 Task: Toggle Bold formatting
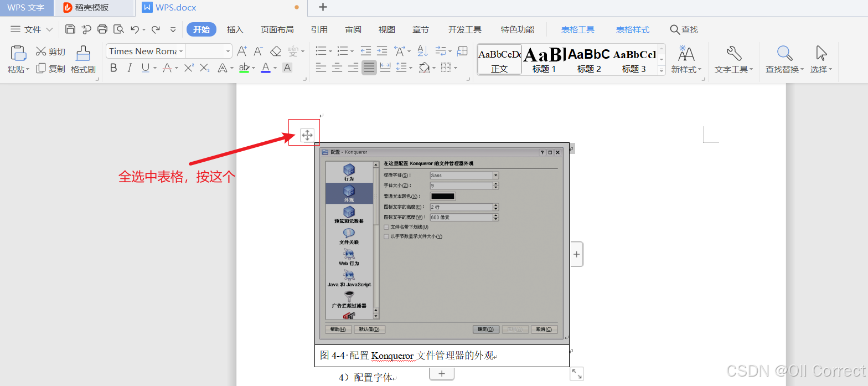[113, 68]
